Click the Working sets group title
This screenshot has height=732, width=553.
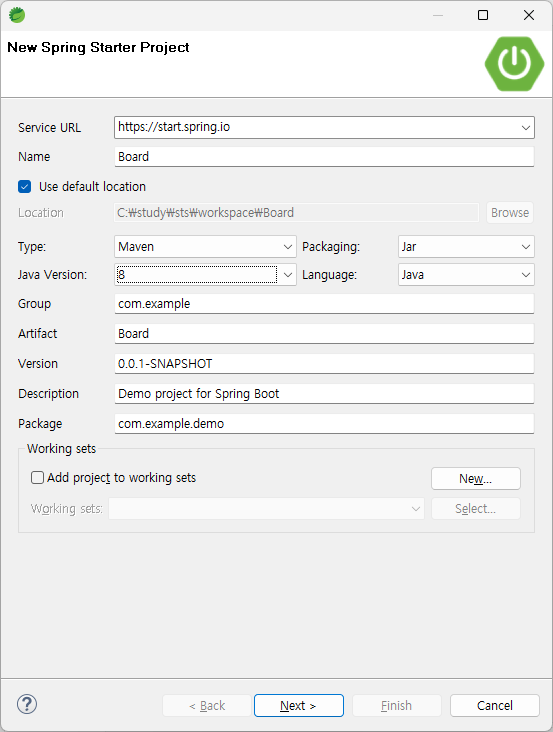[x=62, y=449]
